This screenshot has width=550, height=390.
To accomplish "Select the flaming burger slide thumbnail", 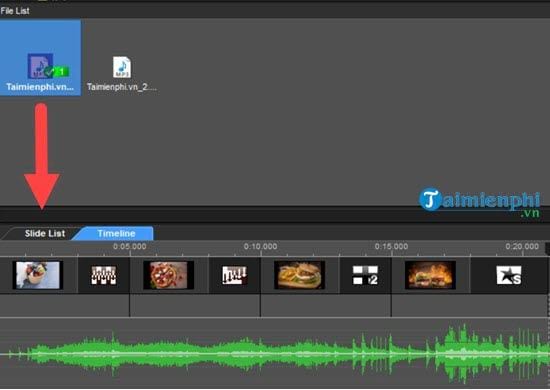I will pos(430,275).
